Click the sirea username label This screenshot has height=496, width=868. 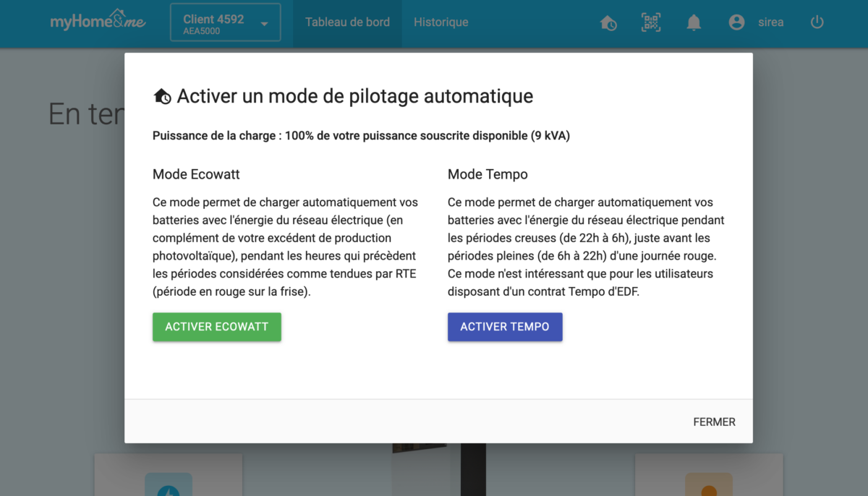point(771,22)
